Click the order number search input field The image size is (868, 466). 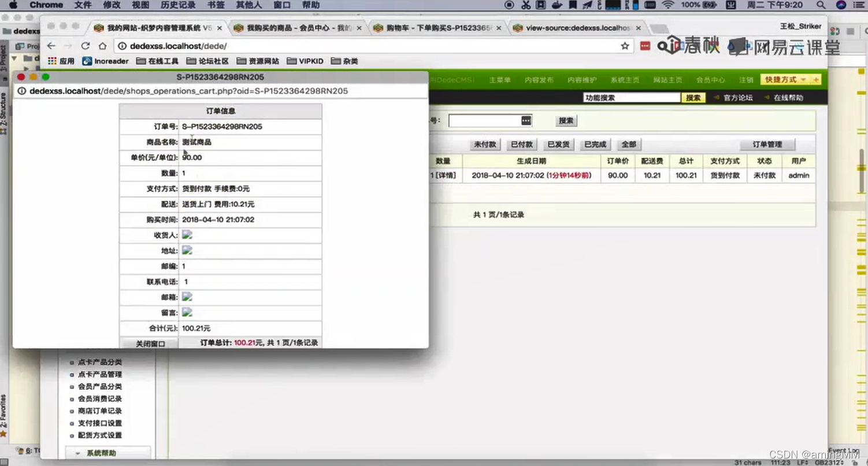click(490, 120)
